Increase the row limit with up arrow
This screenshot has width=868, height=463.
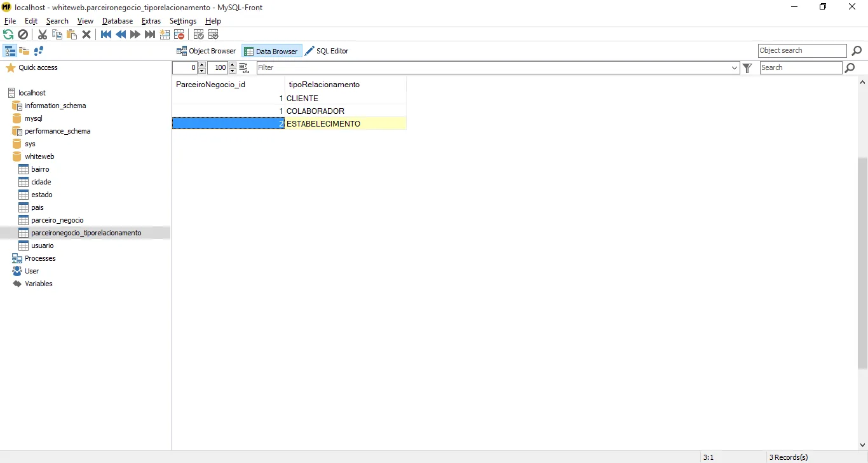pos(233,65)
